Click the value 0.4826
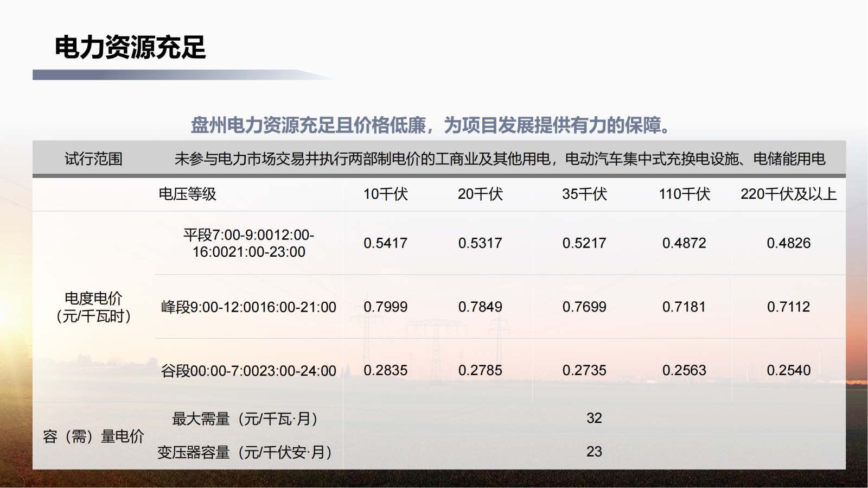 click(x=788, y=243)
